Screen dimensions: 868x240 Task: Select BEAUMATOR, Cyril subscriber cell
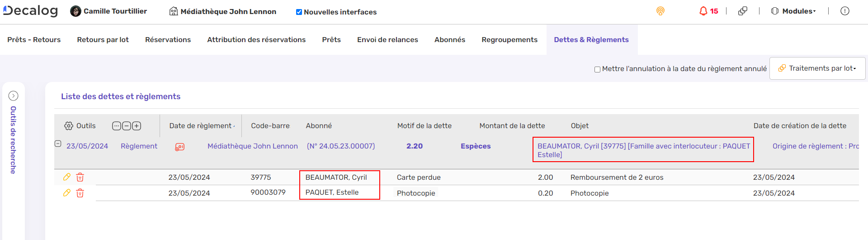(336, 178)
